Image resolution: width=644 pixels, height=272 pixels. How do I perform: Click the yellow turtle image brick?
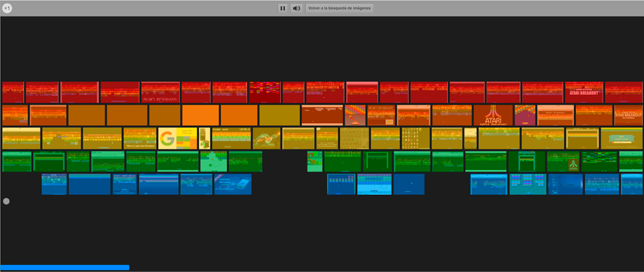266,138
